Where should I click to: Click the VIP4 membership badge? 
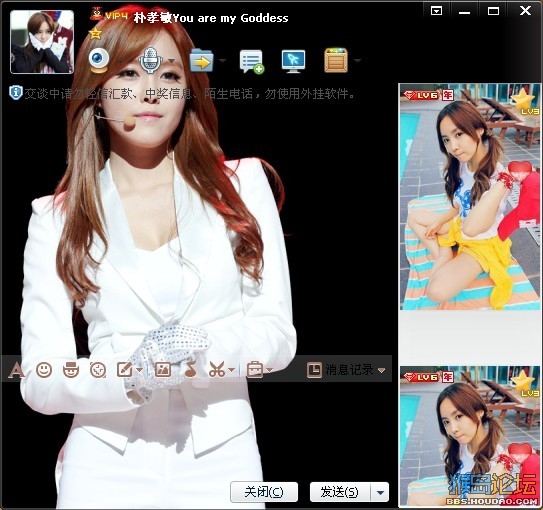pyautogui.click(x=109, y=15)
